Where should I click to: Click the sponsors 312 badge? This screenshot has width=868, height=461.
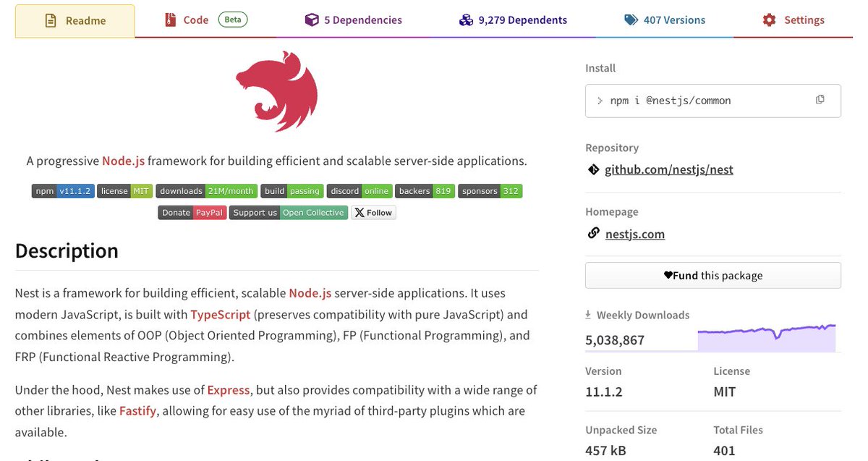coord(490,191)
